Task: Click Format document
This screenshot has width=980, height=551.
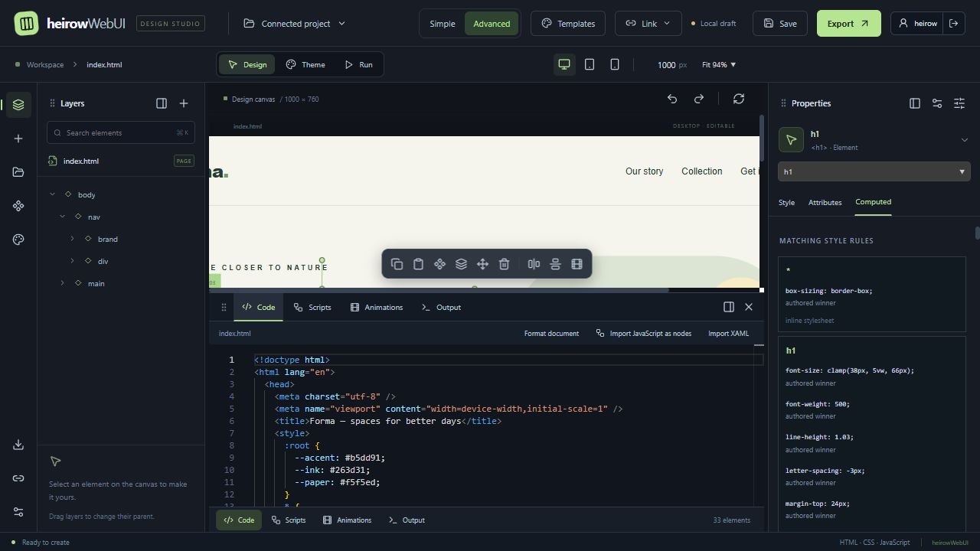Action: (551, 334)
